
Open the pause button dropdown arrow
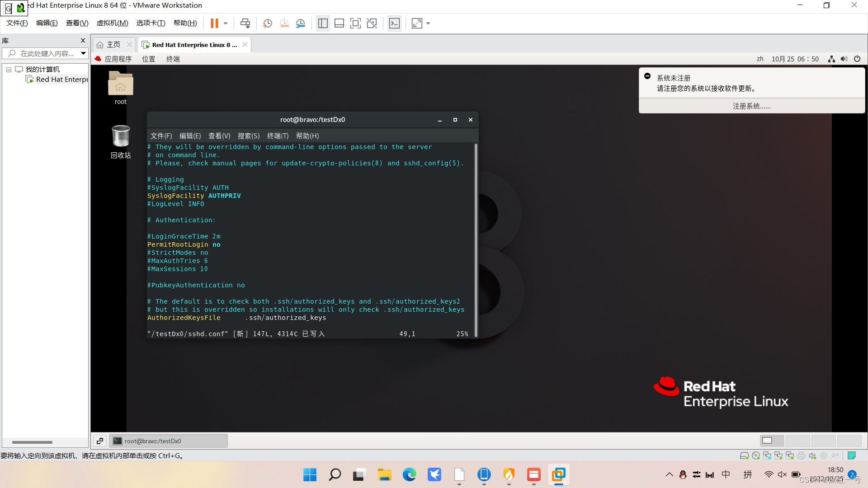point(226,23)
